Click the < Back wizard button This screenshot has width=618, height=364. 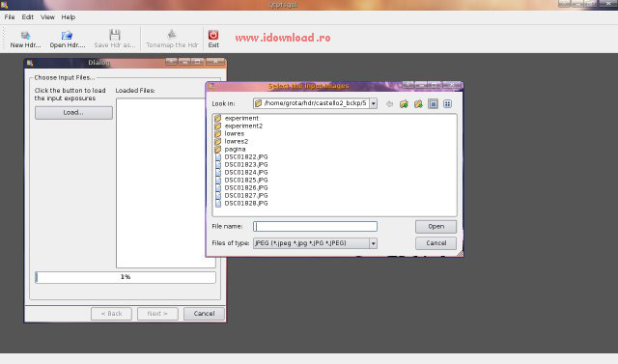point(112,314)
